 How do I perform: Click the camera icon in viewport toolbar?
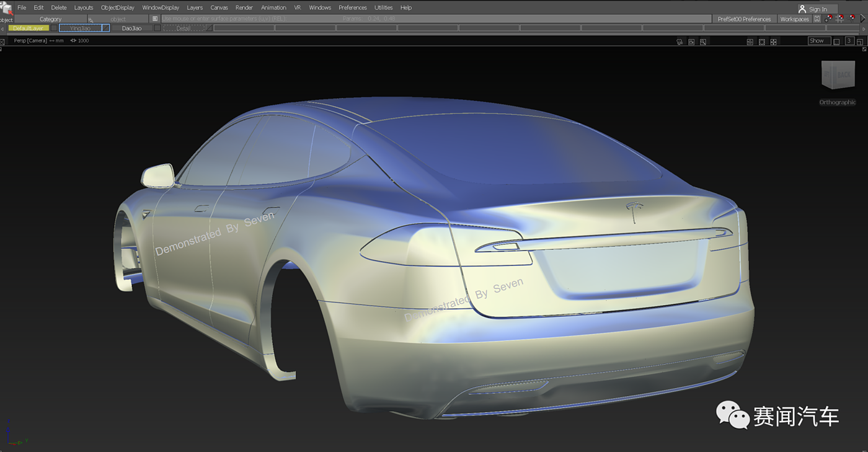click(x=680, y=42)
